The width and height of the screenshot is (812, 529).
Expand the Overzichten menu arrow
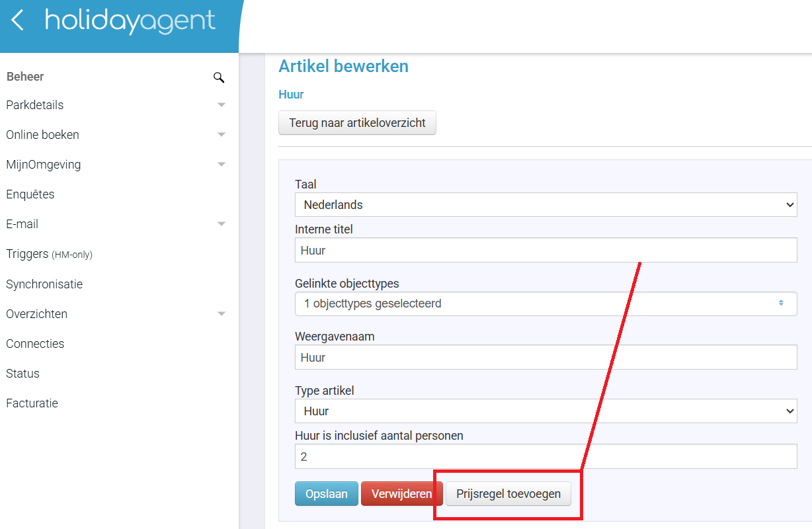coord(222,314)
